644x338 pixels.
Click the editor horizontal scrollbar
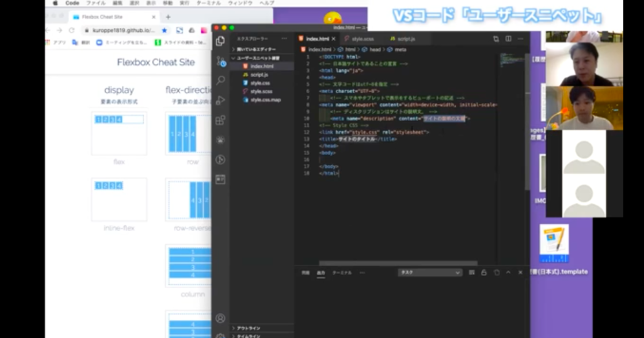click(x=398, y=263)
